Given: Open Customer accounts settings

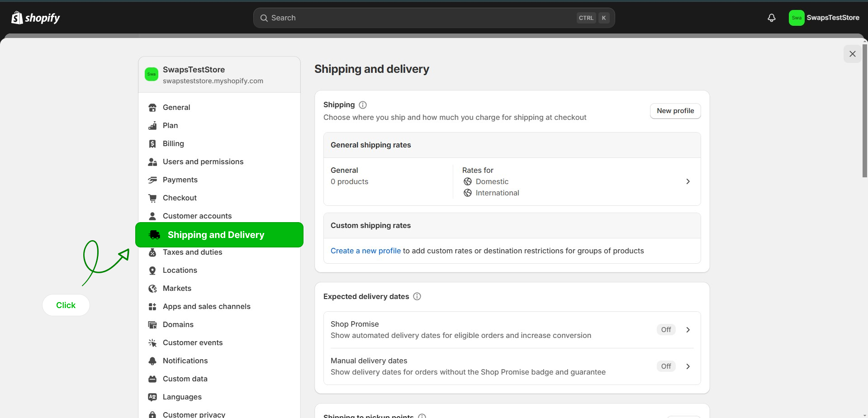Looking at the screenshot, I should point(219,216).
